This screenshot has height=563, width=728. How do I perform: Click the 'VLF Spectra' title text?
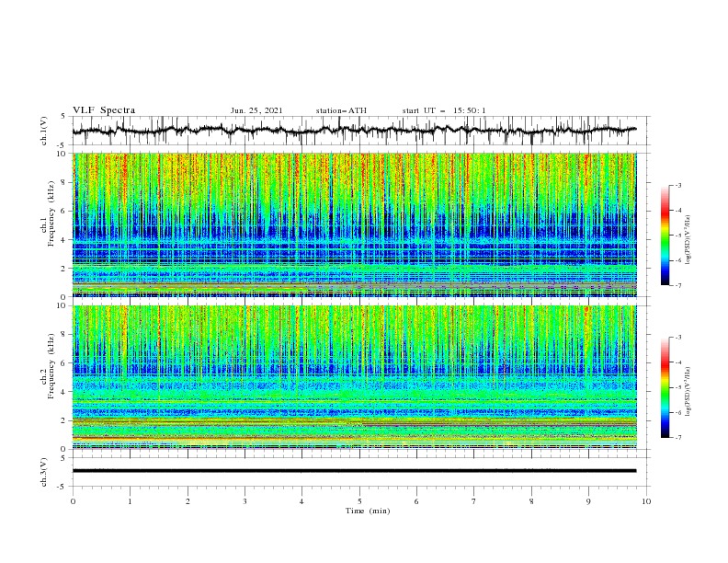pos(104,110)
